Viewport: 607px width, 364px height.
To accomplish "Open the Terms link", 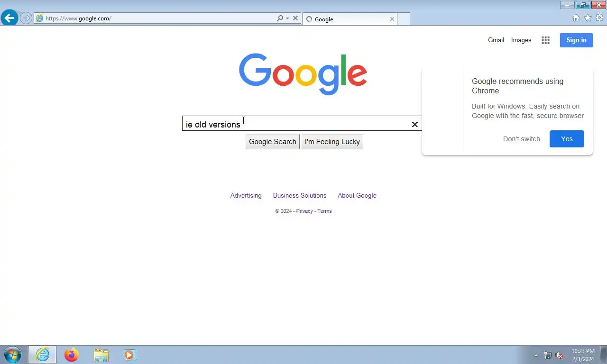I will pos(324,211).
